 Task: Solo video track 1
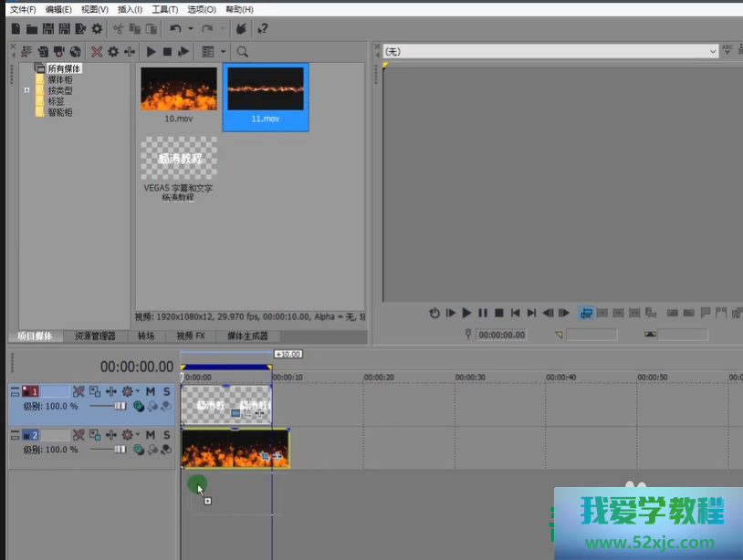pyautogui.click(x=166, y=392)
